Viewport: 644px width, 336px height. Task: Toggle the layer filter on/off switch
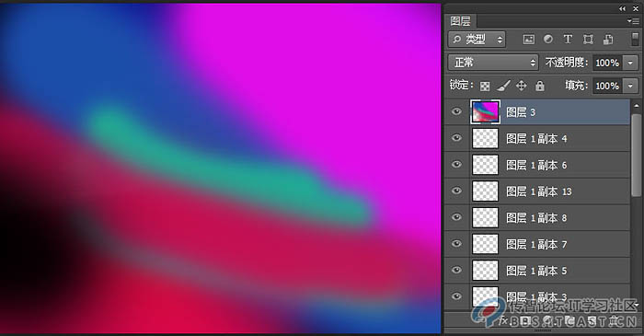coord(635,40)
